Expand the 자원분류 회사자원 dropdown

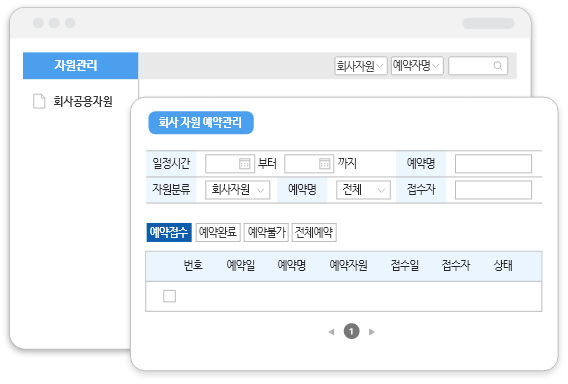pyautogui.click(x=238, y=190)
